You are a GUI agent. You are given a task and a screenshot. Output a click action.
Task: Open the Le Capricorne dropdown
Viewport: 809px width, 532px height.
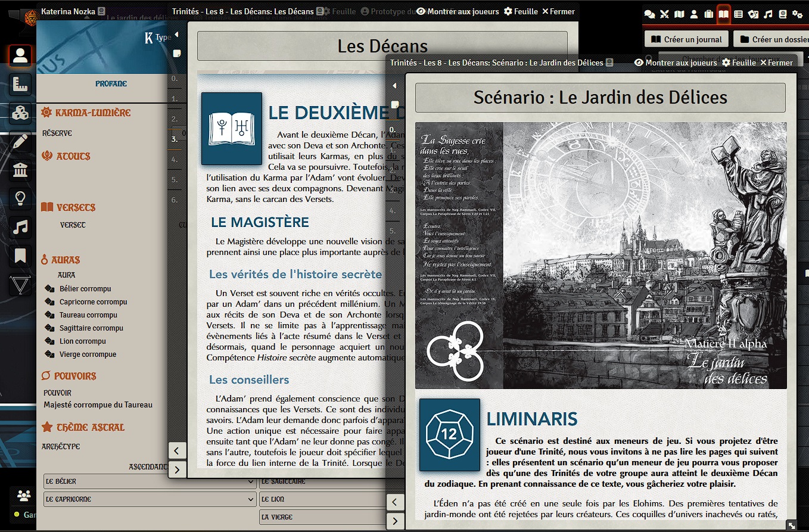[x=150, y=499]
